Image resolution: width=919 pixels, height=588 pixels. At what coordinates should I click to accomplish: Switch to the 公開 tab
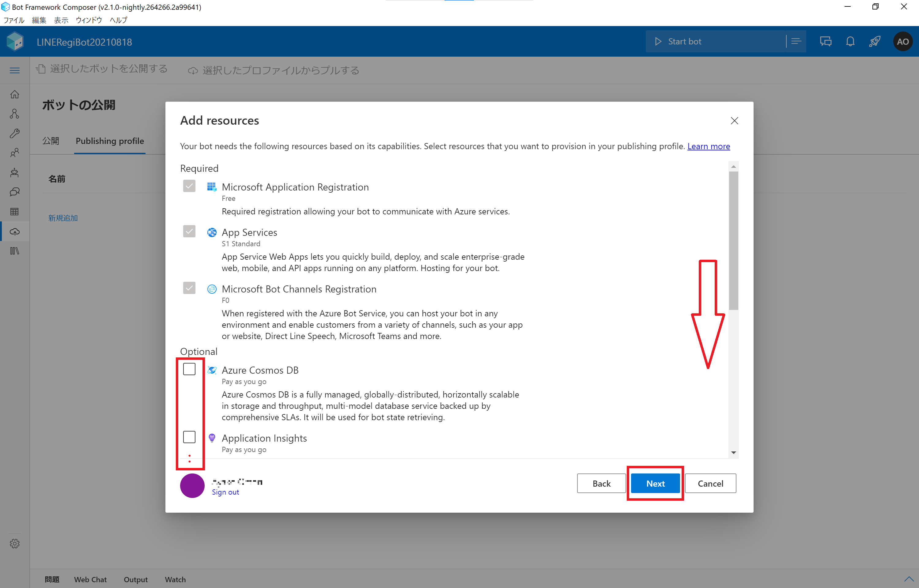pos(51,141)
